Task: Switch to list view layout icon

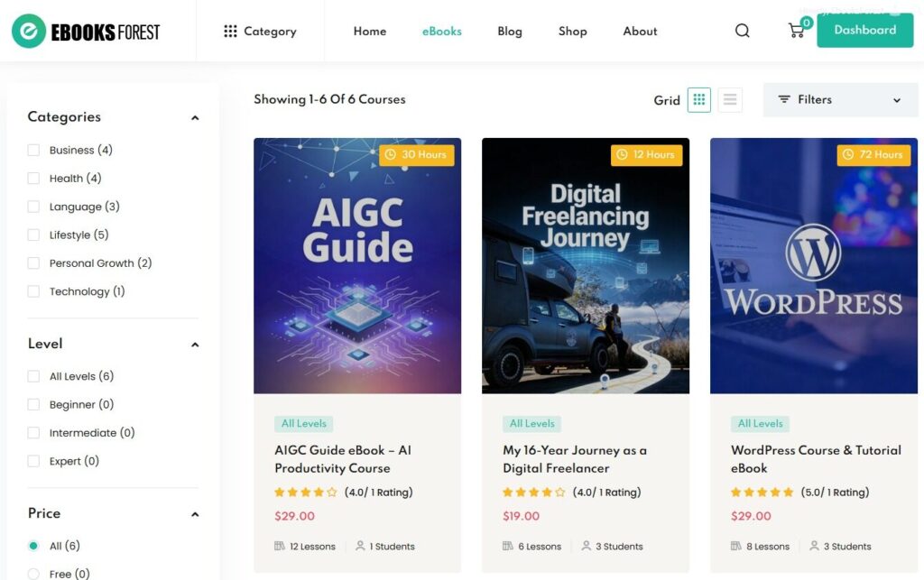Action: tap(729, 100)
